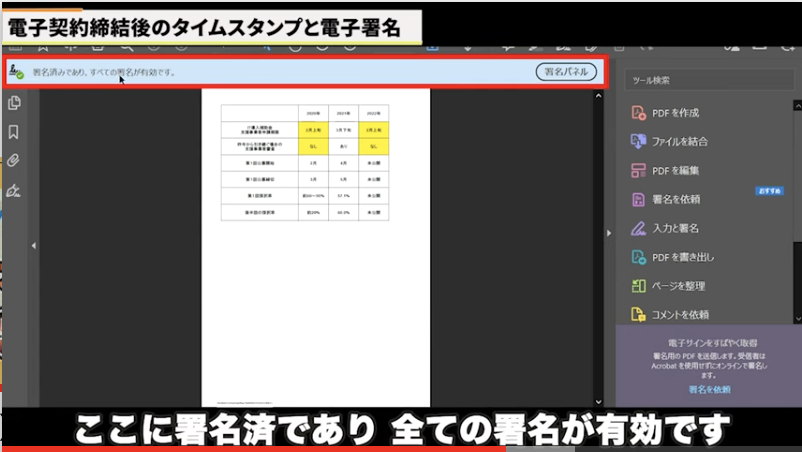Expand the left navigation pane arrow
Image resolution: width=802 pixels, height=452 pixels.
pyautogui.click(x=33, y=246)
